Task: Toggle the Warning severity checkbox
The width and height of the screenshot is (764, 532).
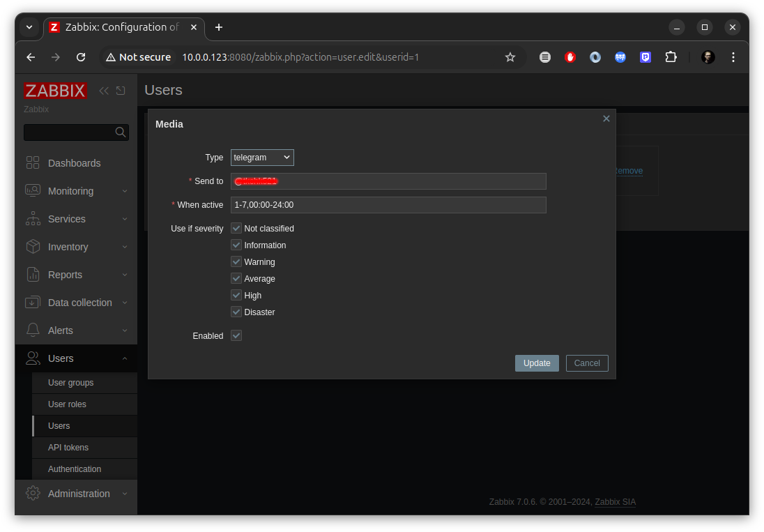Action: pos(236,261)
